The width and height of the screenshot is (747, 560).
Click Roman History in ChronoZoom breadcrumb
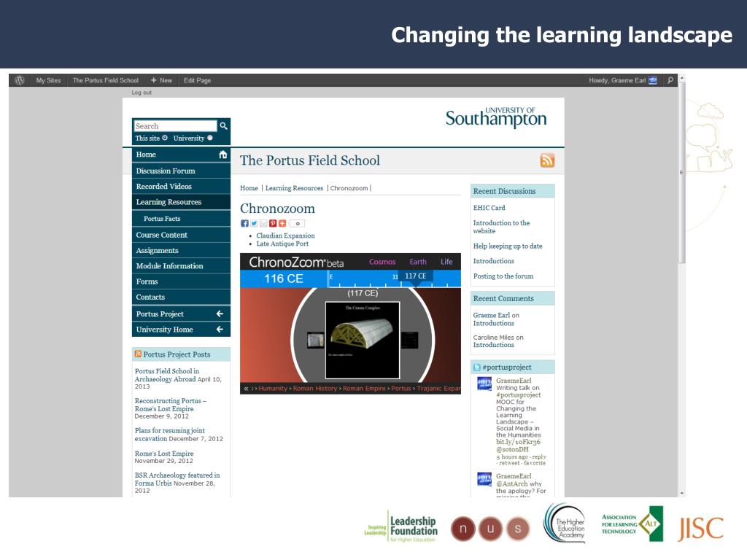tap(315, 389)
